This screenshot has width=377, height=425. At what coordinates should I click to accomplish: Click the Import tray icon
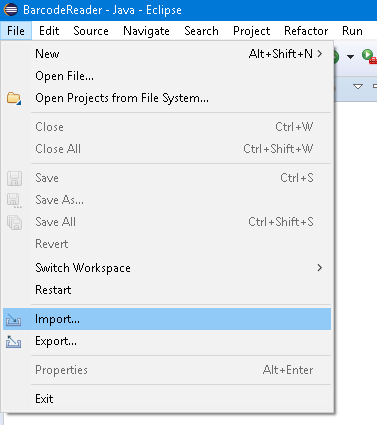[14, 320]
